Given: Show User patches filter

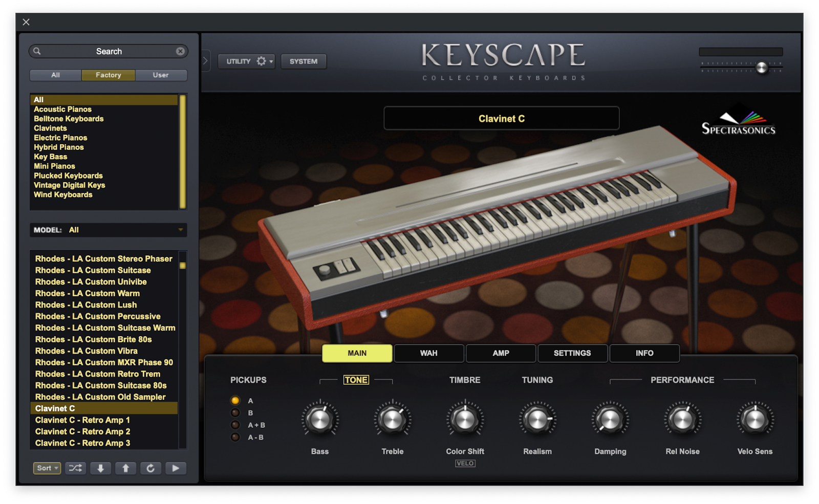Looking at the screenshot, I should [161, 75].
